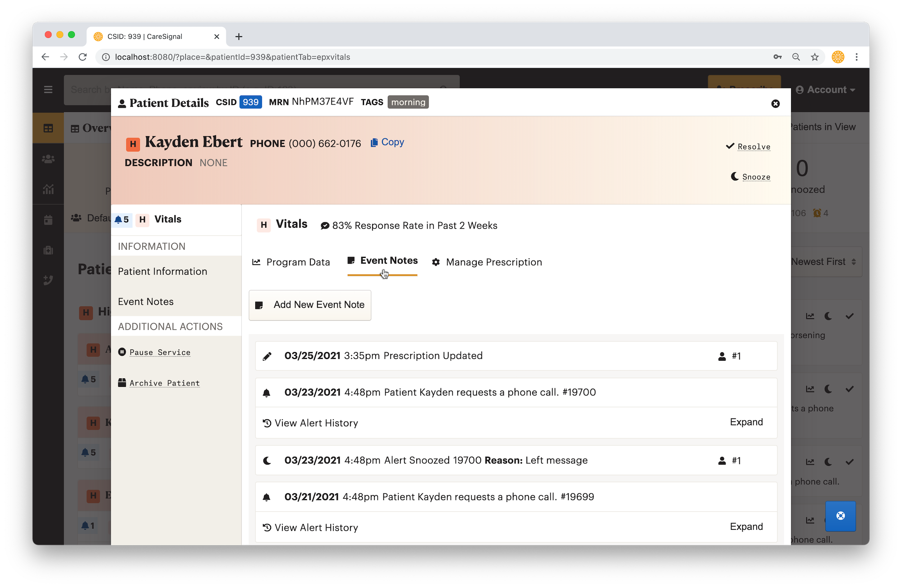The width and height of the screenshot is (902, 588).
Task: Click the Patient Details user icon
Action: pyautogui.click(x=122, y=104)
